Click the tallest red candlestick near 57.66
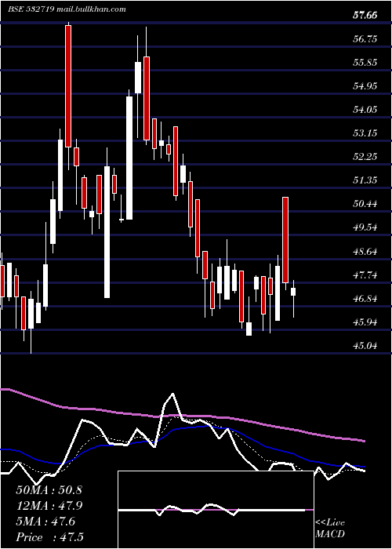The height and width of the screenshot is (549, 392). pyautogui.click(x=68, y=86)
